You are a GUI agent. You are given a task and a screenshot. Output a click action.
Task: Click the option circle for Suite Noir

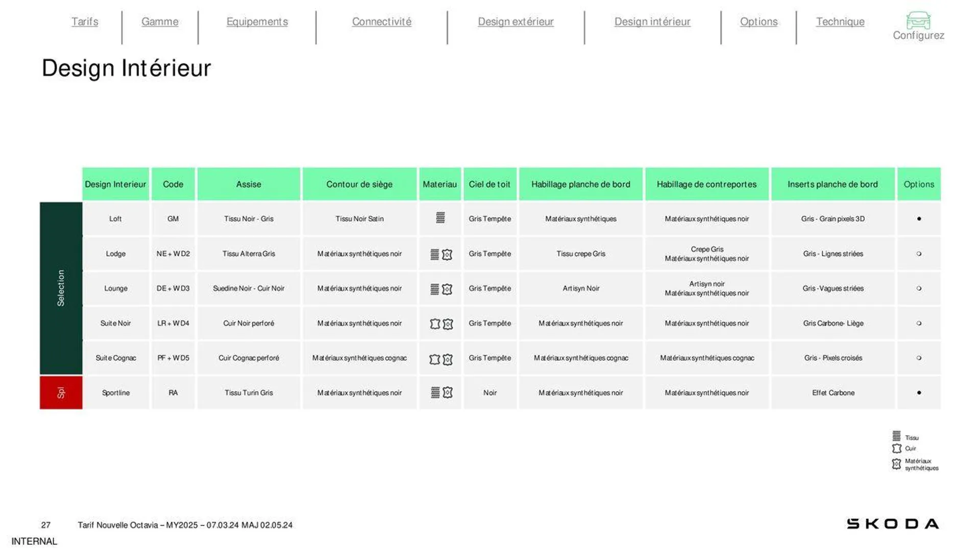point(919,323)
